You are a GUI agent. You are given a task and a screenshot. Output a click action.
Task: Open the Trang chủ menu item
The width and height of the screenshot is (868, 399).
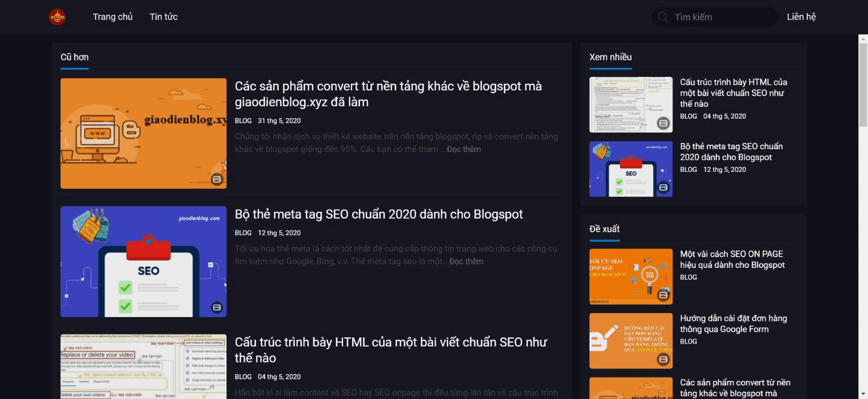[x=112, y=17]
